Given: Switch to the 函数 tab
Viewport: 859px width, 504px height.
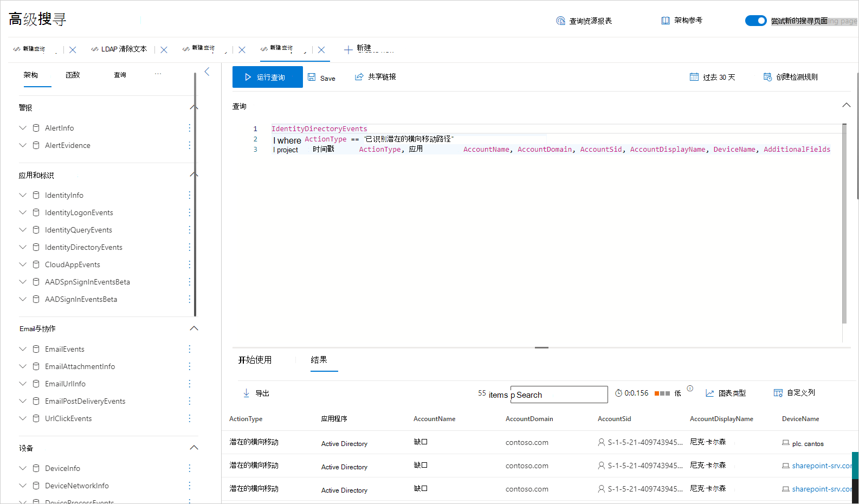Looking at the screenshot, I should (x=73, y=75).
